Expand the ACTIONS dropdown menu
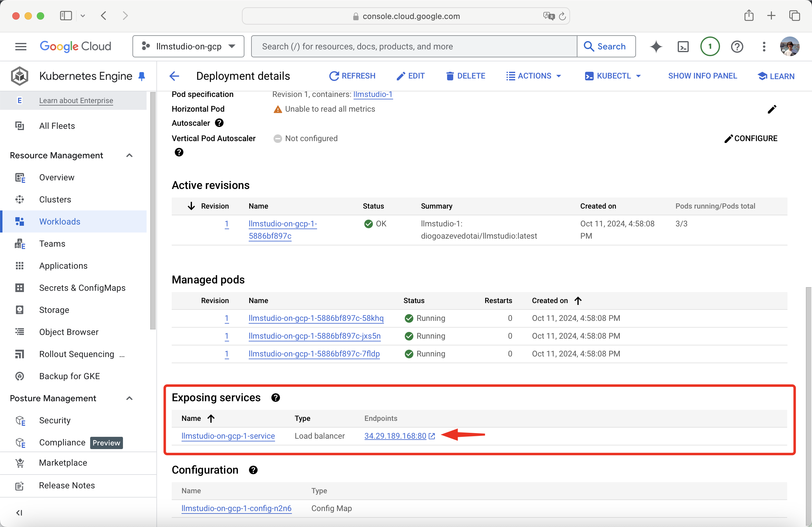This screenshot has height=527, width=812. [x=534, y=76]
